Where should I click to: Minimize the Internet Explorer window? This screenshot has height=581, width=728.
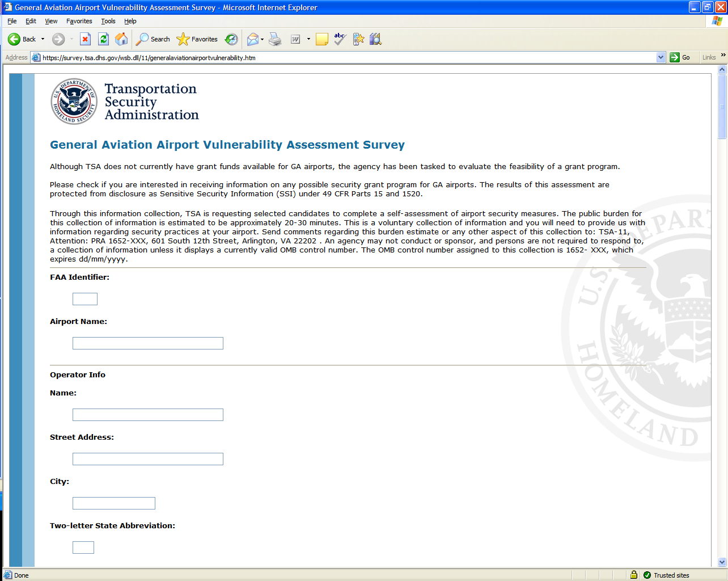695,7
